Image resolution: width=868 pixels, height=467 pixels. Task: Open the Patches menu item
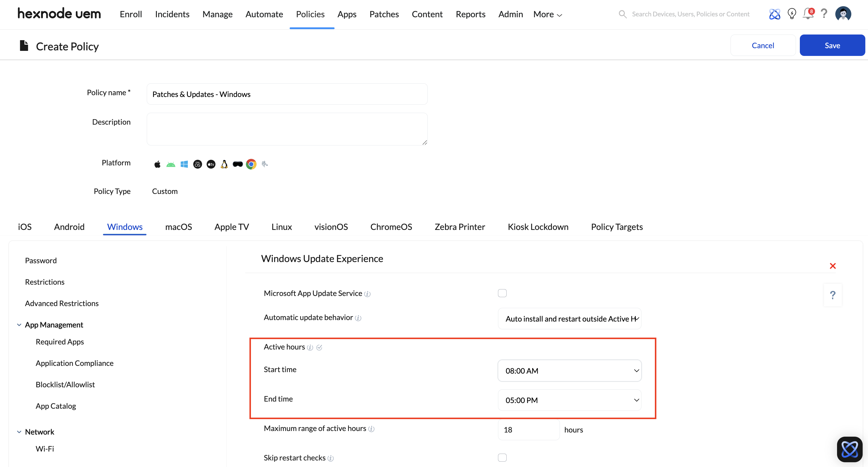point(384,14)
